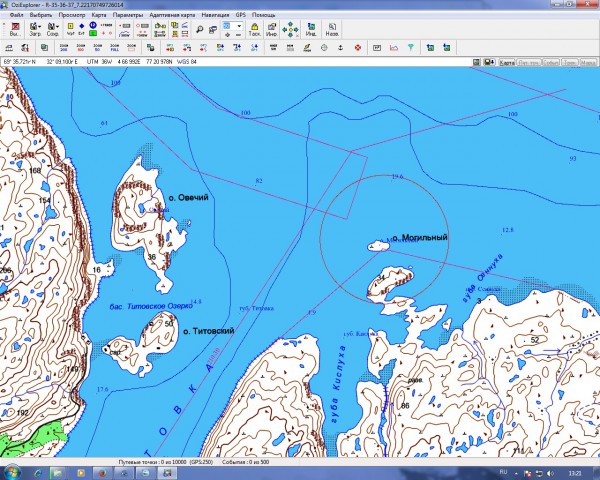Click the elevation profile graph icon

tap(394, 48)
